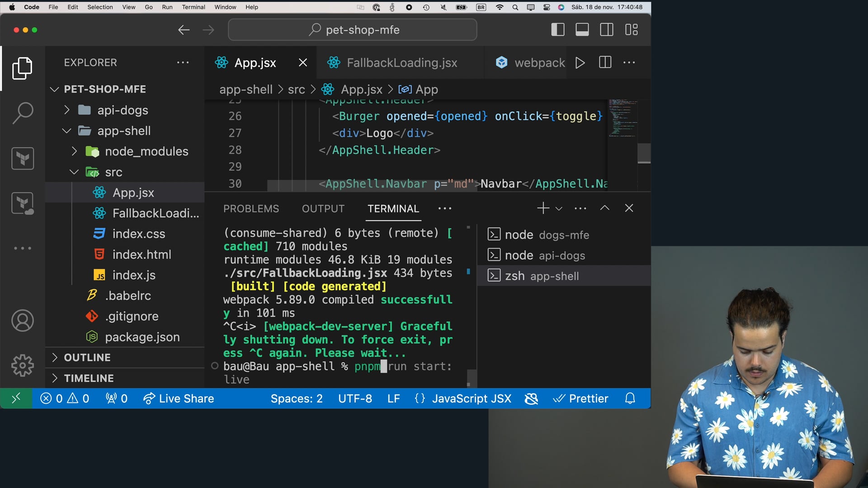This screenshot has height=488, width=868.
Task: Click the editor vertical scrollbar thumb
Action: click(644, 154)
